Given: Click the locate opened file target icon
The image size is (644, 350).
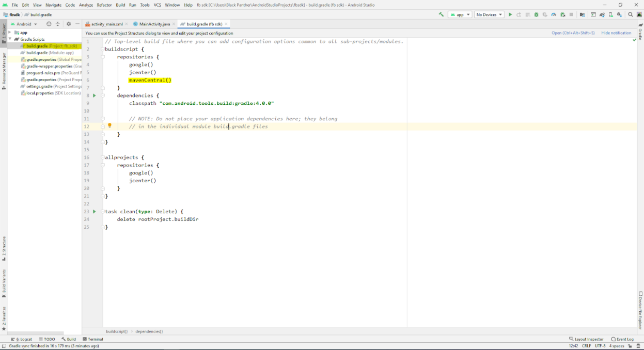Looking at the screenshot, I should pos(49,24).
